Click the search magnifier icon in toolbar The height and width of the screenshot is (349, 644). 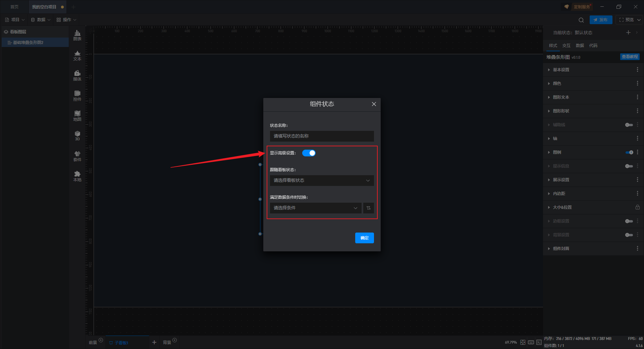(x=581, y=20)
